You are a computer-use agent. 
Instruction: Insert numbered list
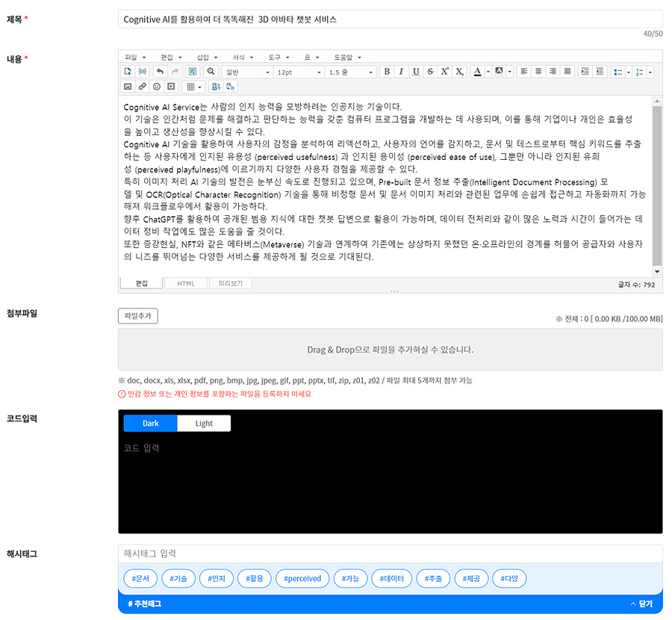tap(639, 72)
